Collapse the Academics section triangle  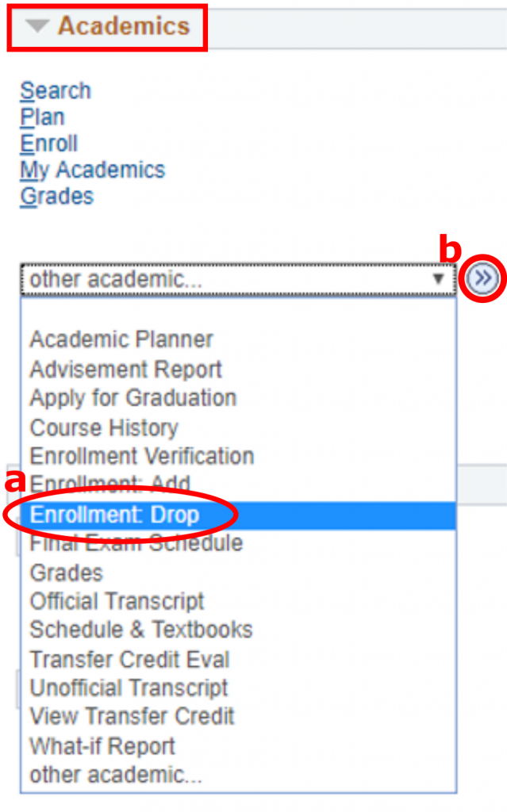coord(38,26)
